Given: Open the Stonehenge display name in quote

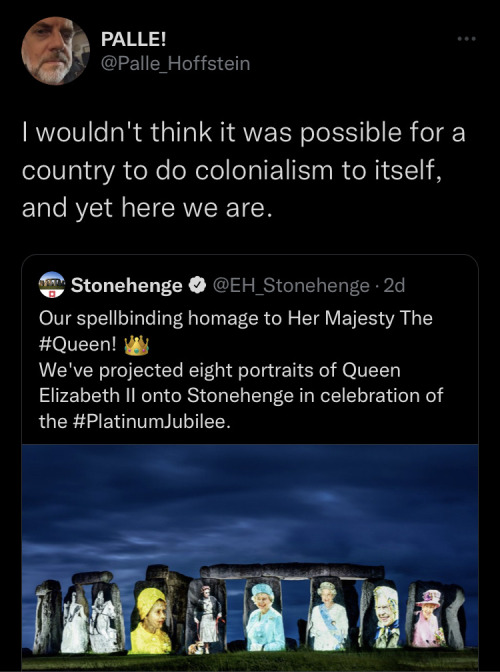Looking at the screenshot, I should click(x=127, y=285).
